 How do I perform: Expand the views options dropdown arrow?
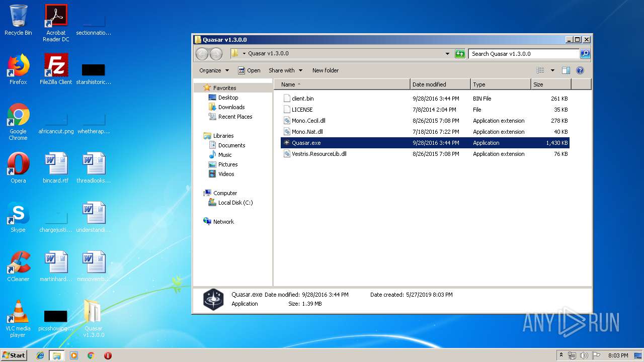[x=552, y=70]
